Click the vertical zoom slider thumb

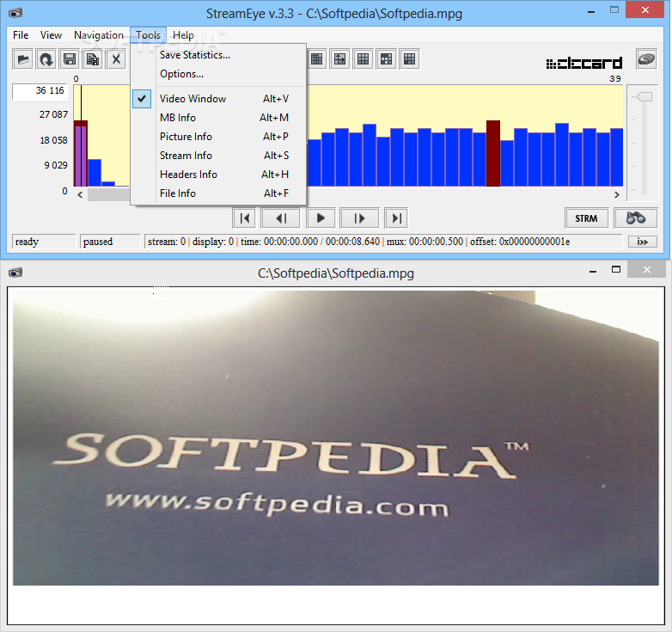tap(645, 97)
